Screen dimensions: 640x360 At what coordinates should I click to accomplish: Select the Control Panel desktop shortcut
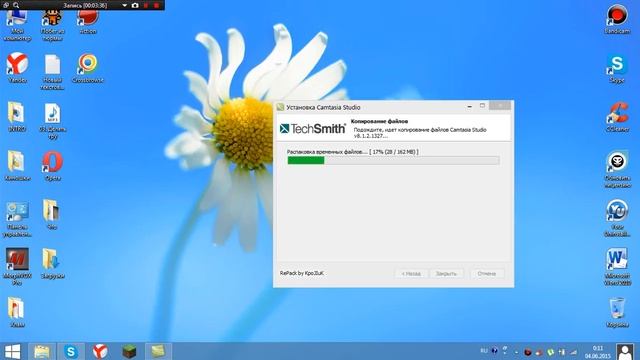coord(17,218)
